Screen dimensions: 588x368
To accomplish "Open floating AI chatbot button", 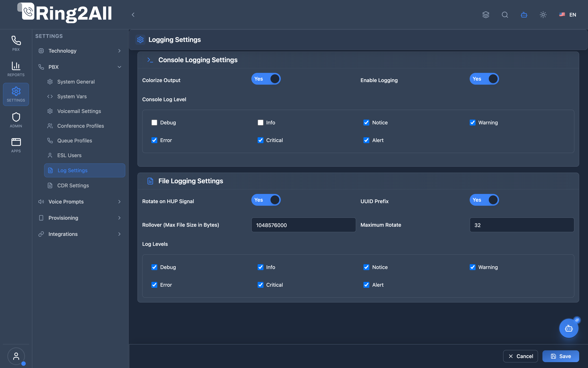I will click(x=569, y=328).
